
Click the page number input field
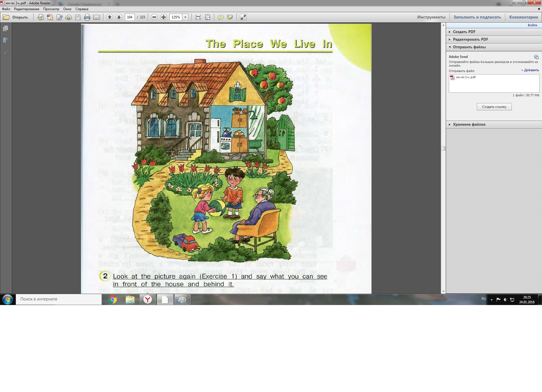pyautogui.click(x=130, y=17)
